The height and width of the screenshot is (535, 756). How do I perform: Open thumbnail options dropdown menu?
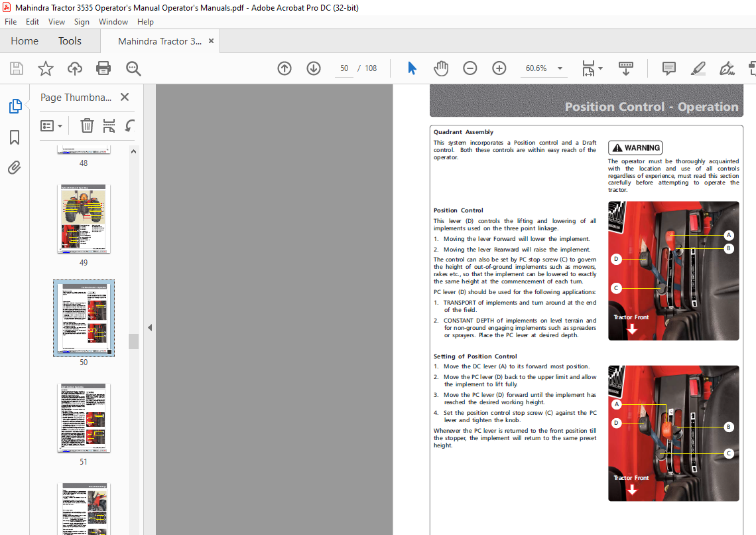[x=52, y=126]
